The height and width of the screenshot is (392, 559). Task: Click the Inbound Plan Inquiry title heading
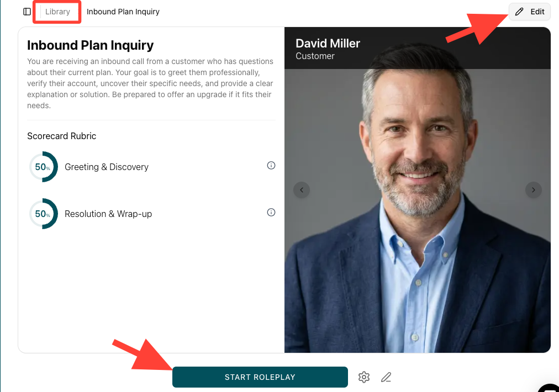pos(90,45)
